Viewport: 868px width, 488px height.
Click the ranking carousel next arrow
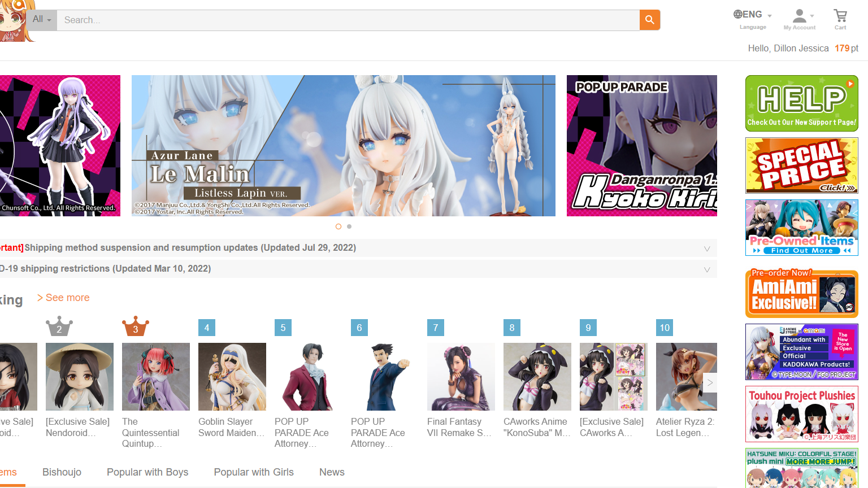[x=710, y=383]
